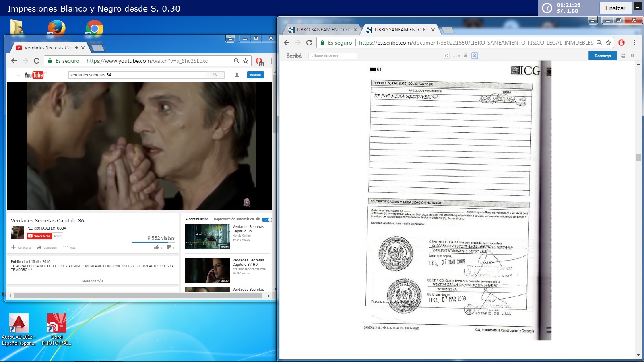Like the video with thumbs up

point(157,247)
